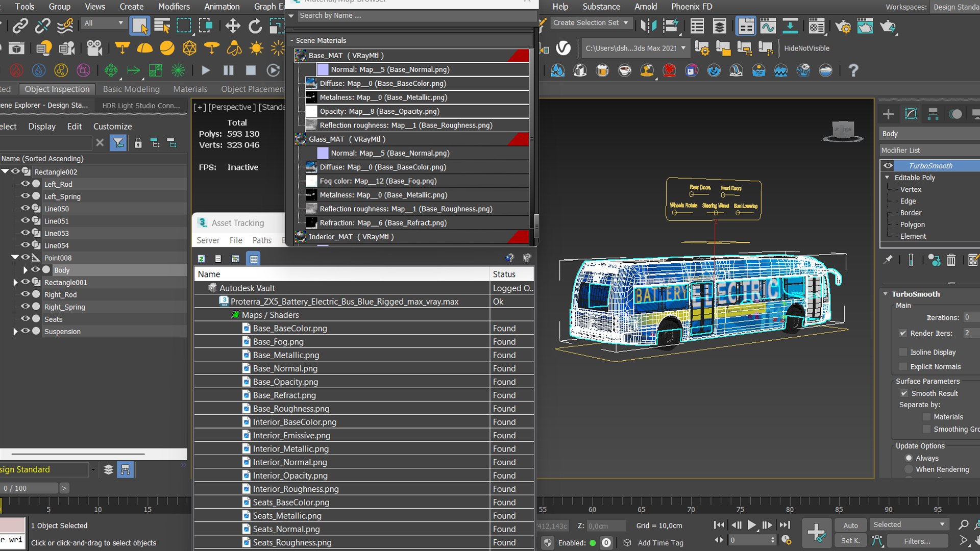Click the Select by Name icon

click(x=162, y=26)
